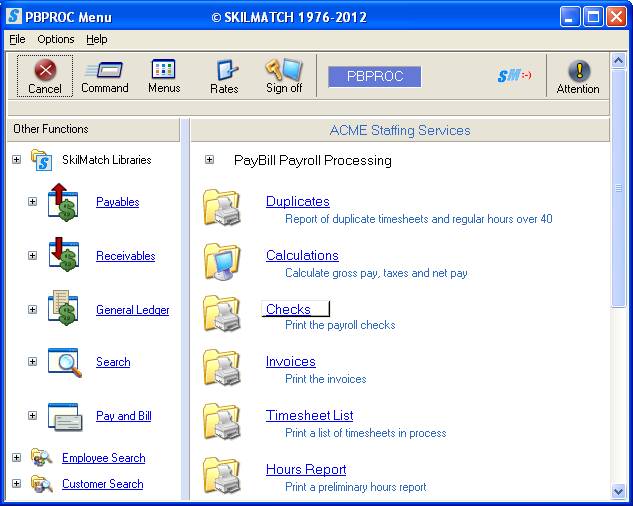Open the Hours Report link

coord(306,469)
